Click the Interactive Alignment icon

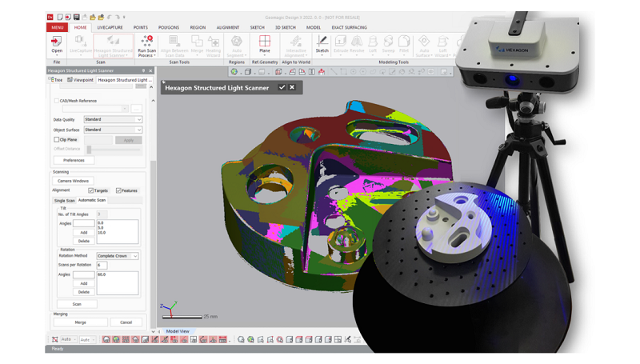[296, 46]
